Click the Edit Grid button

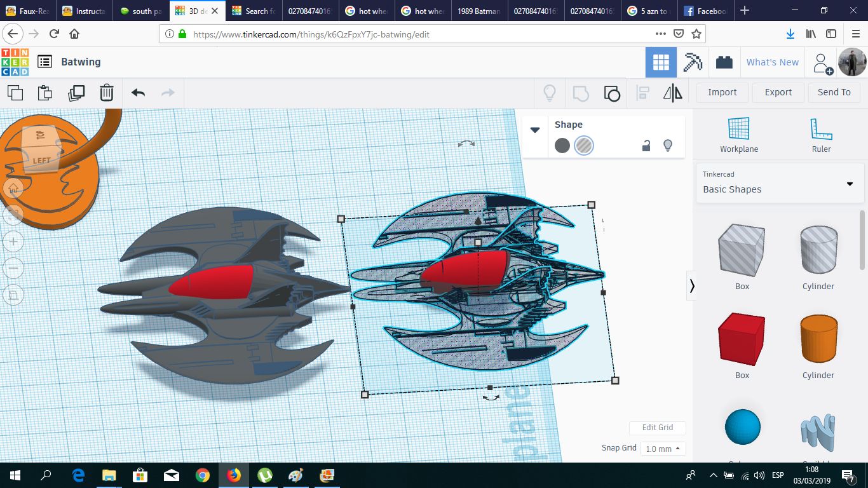pos(657,428)
